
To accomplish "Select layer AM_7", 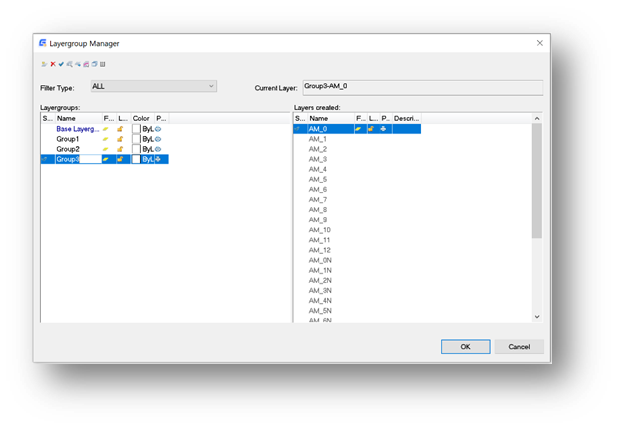I will [318, 200].
